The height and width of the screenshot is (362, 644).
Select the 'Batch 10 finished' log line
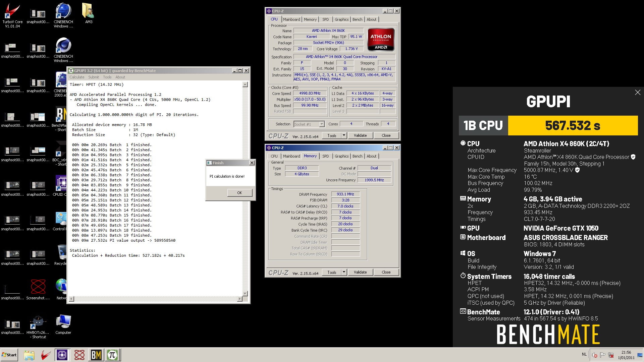112,190
